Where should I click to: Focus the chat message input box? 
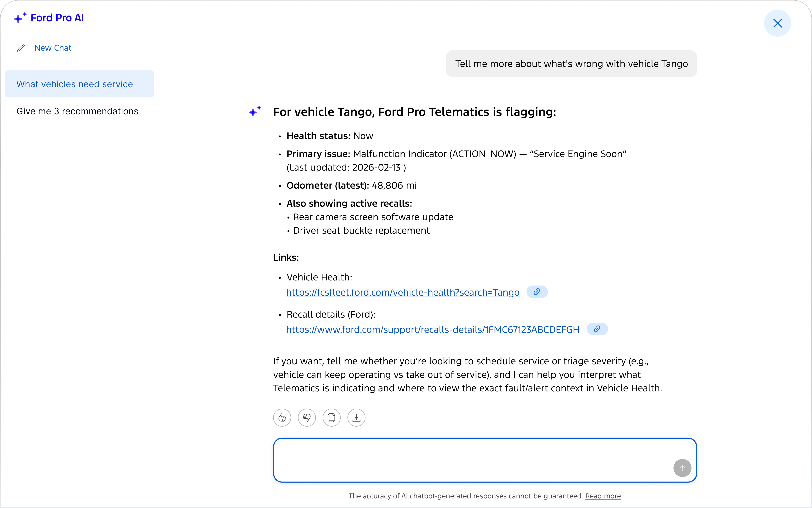(485, 460)
